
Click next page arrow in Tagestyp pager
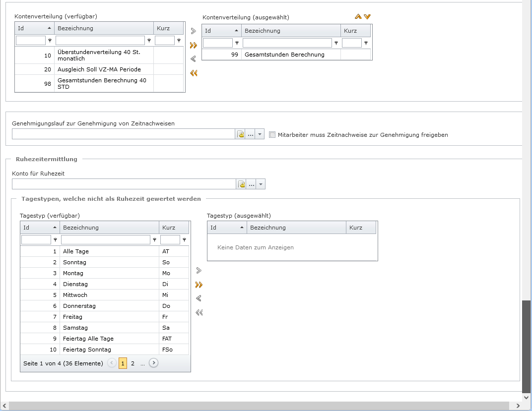click(154, 363)
